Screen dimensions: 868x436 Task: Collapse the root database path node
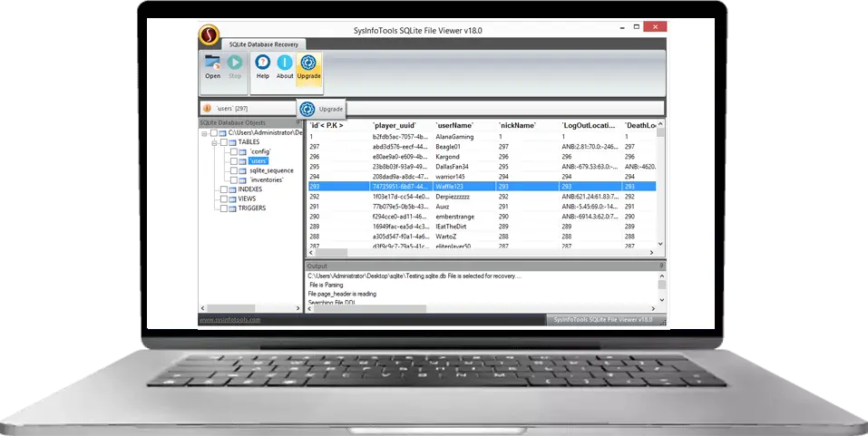(204, 132)
